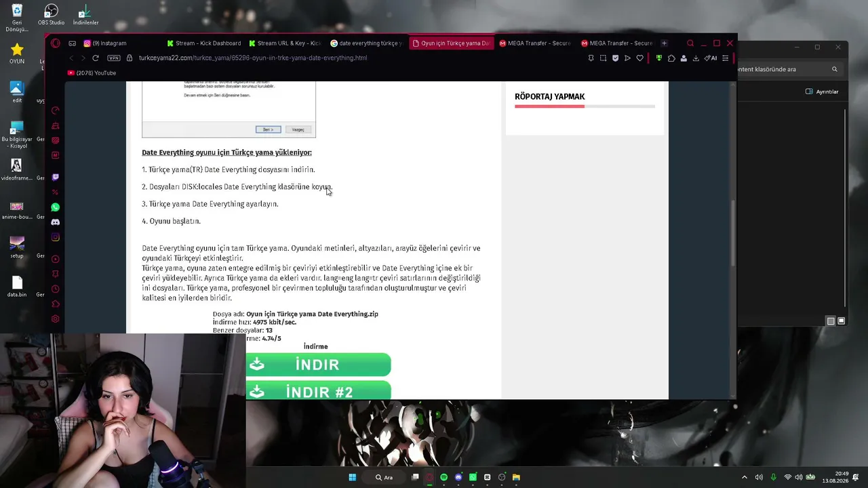The image size is (868, 488).
Task: Open the setup file on the desktop
Action: (17, 247)
